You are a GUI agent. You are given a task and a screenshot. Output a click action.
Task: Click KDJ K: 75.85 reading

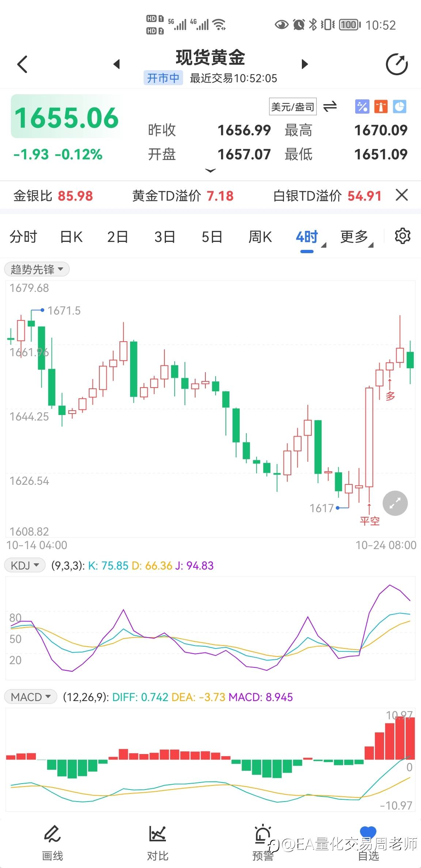(x=108, y=566)
